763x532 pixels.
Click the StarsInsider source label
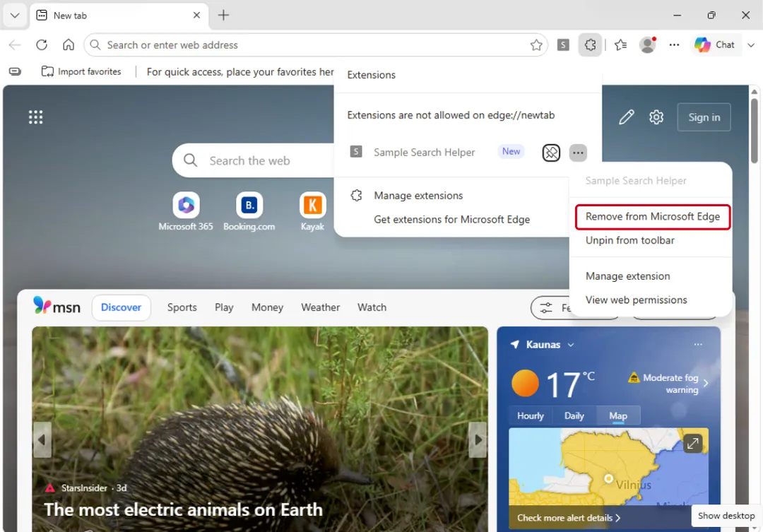pos(84,487)
